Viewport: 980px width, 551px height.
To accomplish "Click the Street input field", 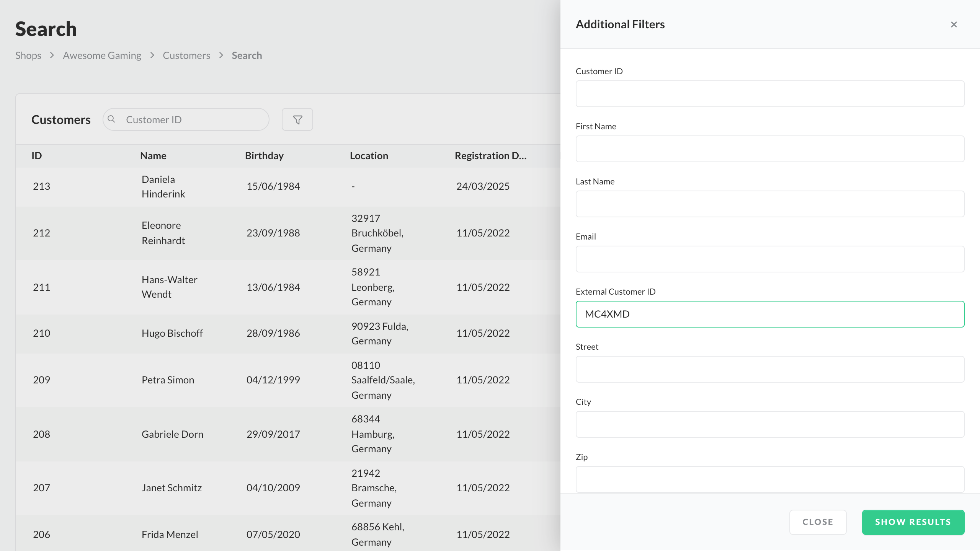I will [x=769, y=369].
